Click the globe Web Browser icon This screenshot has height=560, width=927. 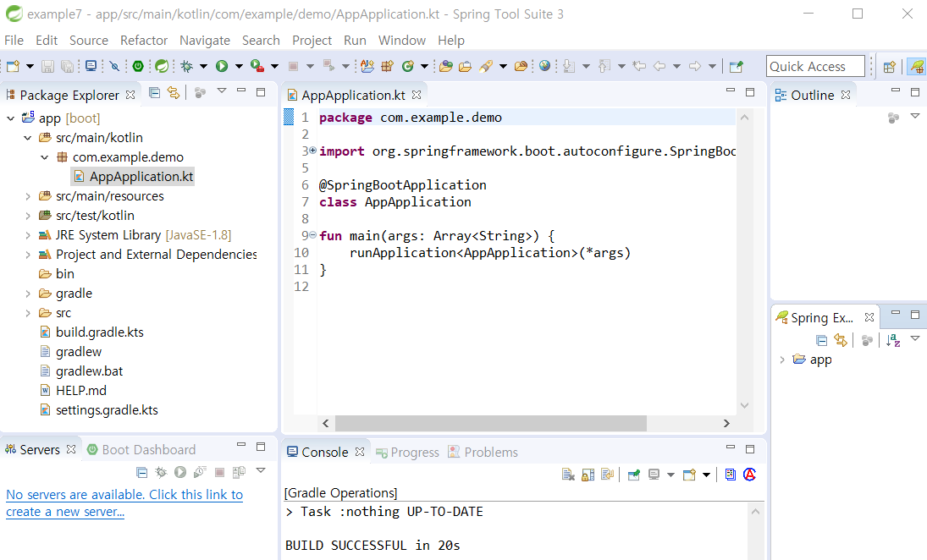tap(544, 66)
